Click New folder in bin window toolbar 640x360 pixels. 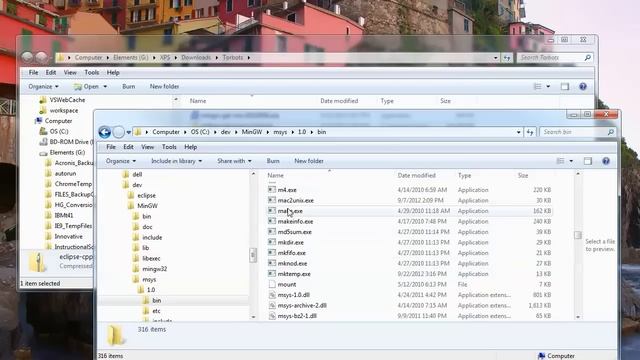pos(309,161)
